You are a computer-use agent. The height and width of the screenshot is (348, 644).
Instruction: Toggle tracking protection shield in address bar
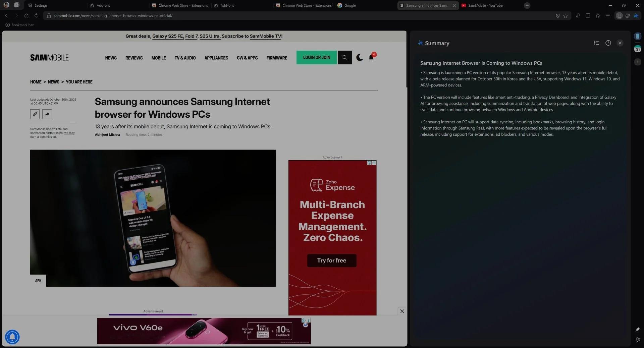click(x=558, y=16)
